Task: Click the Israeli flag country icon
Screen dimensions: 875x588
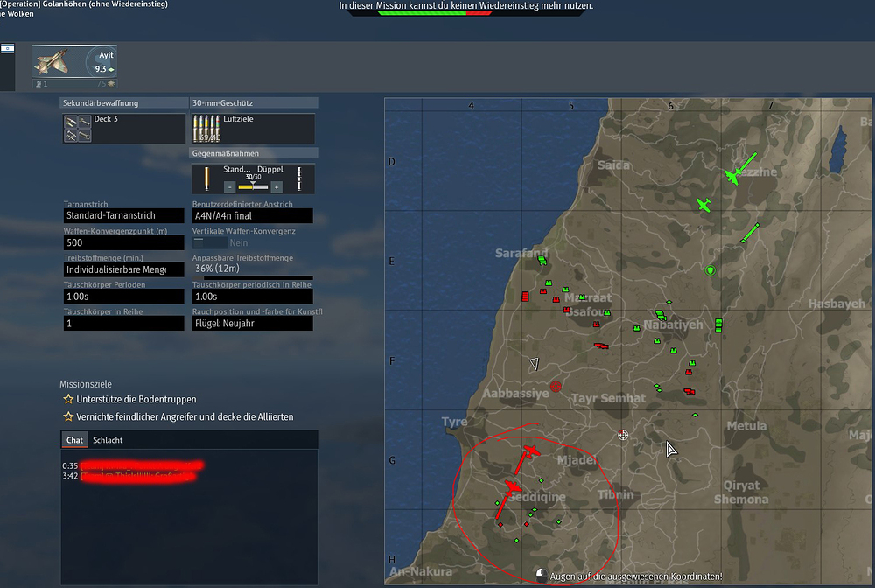Action: (x=7, y=49)
